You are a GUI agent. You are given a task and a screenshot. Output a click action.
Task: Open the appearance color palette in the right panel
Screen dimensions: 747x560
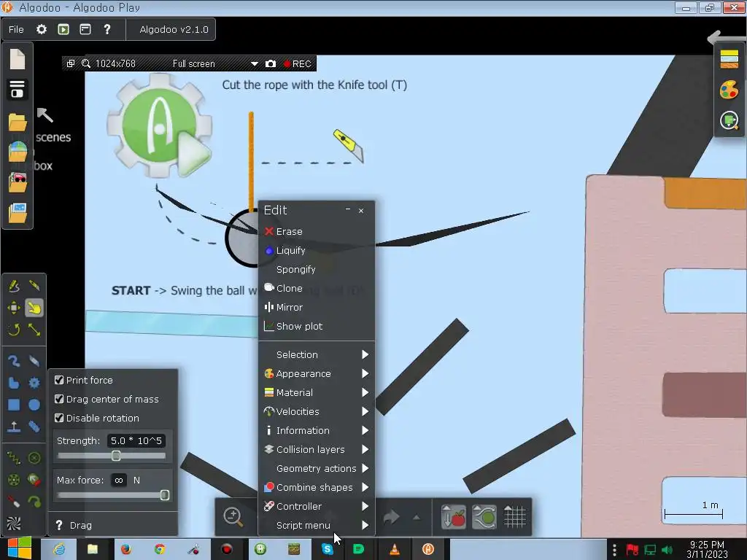coord(729,90)
